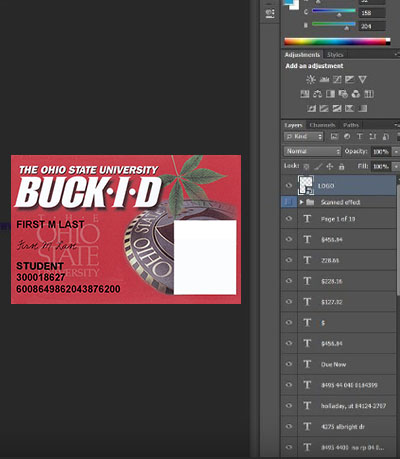
Task: Hide the Due Now text layer
Action: 289,364
